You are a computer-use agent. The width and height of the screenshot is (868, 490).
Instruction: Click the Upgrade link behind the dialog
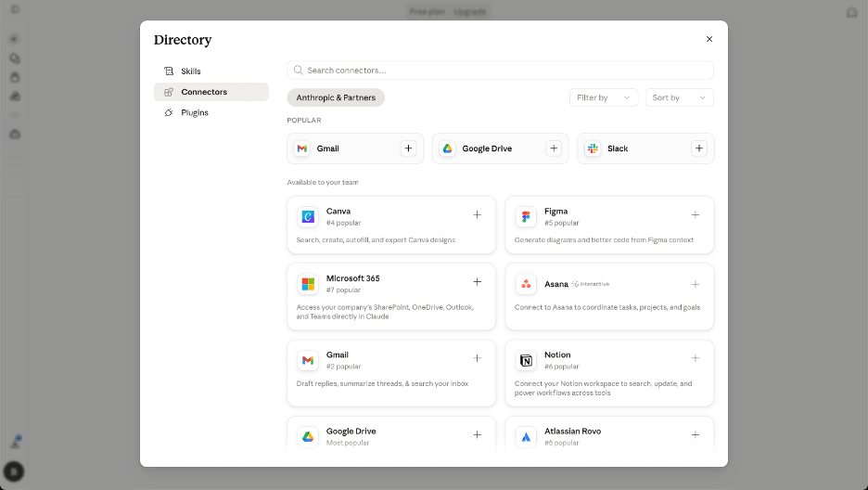pyautogui.click(x=469, y=11)
